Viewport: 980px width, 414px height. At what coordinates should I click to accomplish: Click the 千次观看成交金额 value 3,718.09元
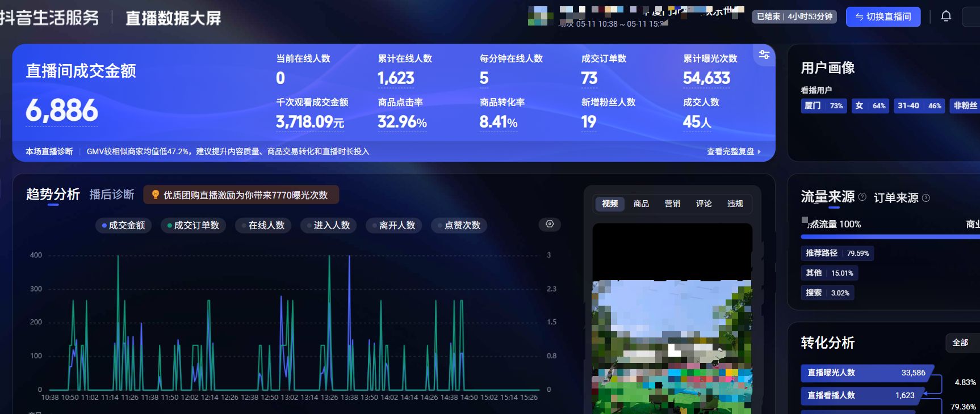click(x=310, y=122)
